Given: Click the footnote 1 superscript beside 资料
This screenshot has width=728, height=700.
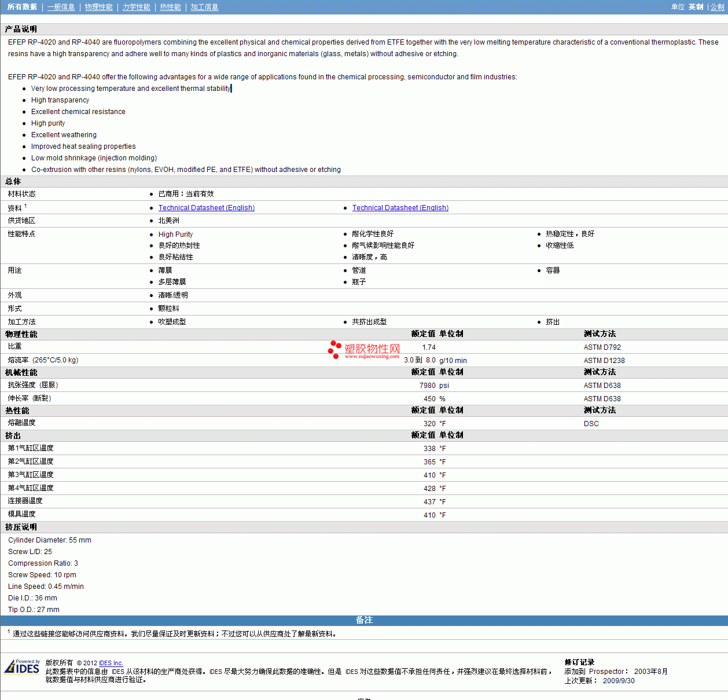Looking at the screenshot, I should (x=25, y=206).
